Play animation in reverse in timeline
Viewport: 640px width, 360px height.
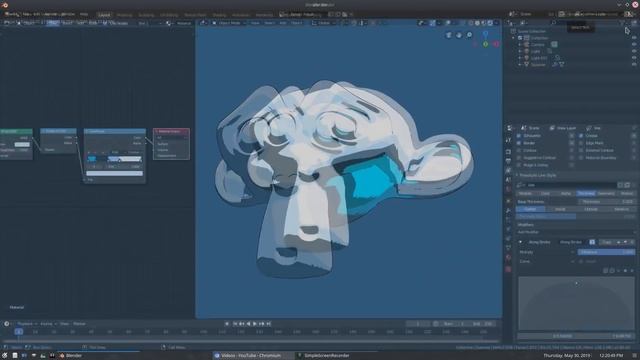248,324
